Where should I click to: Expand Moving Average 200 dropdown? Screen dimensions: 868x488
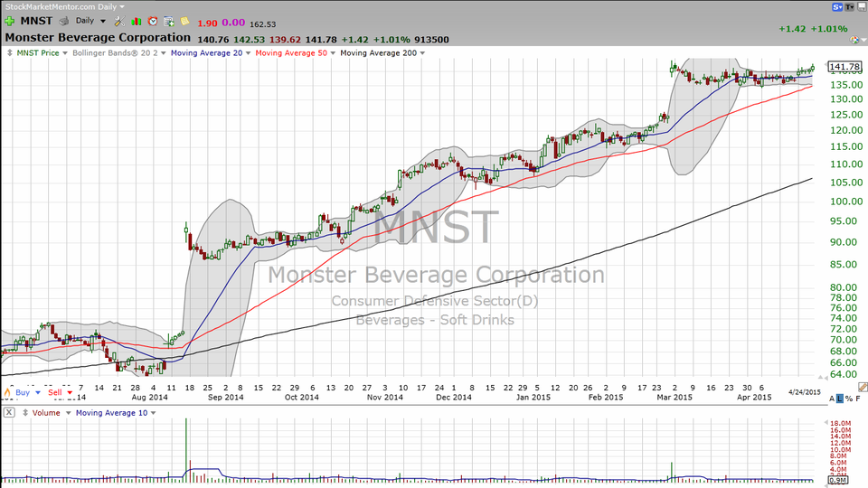pos(422,53)
